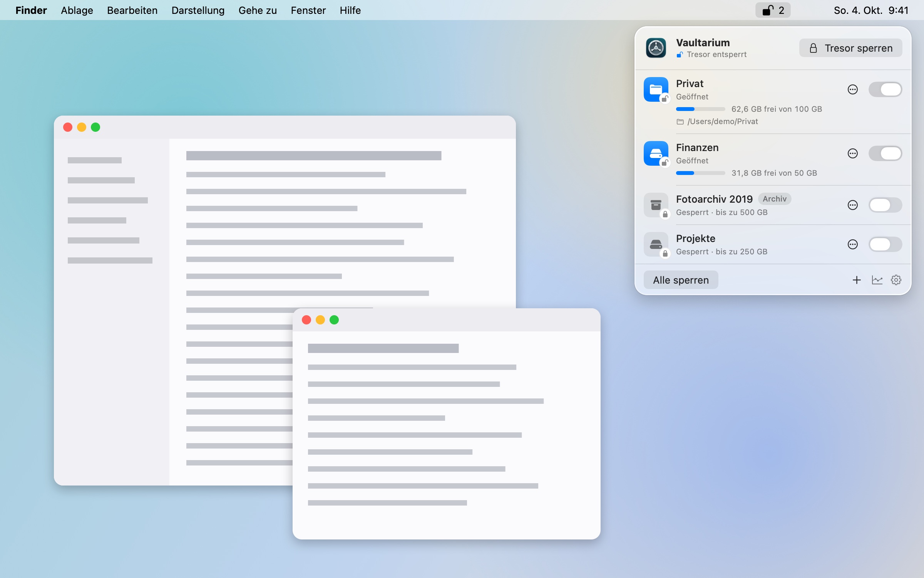Open the Bearbeiten menu
This screenshot has width=924, height=578.
coord(132,10)
